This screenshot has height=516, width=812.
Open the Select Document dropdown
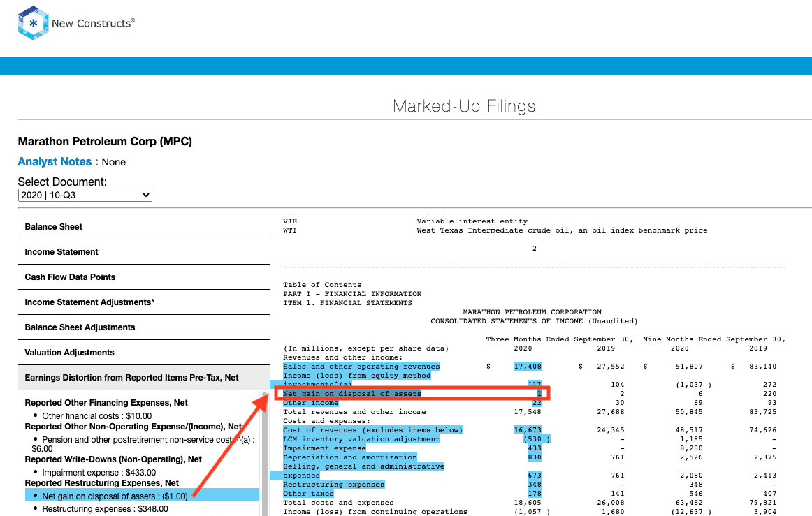tap(85, 195)
